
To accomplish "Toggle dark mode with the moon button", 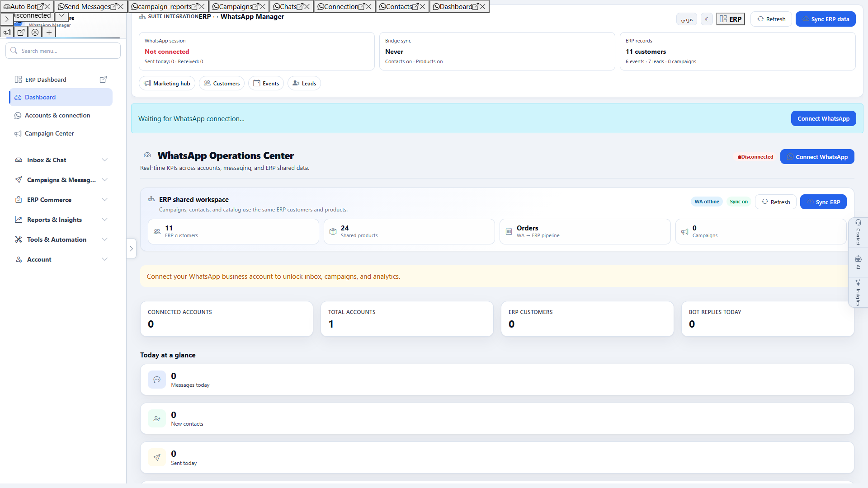I will 707,19.
